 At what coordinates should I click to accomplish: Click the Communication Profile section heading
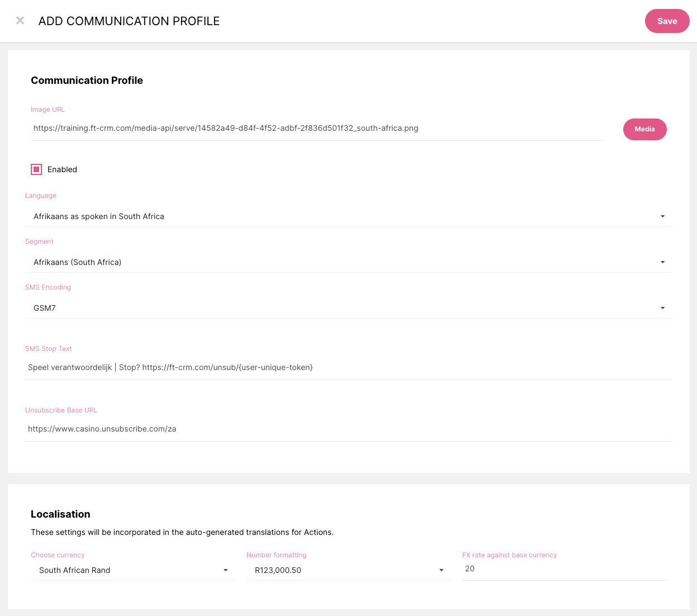[x=87, y=80]
